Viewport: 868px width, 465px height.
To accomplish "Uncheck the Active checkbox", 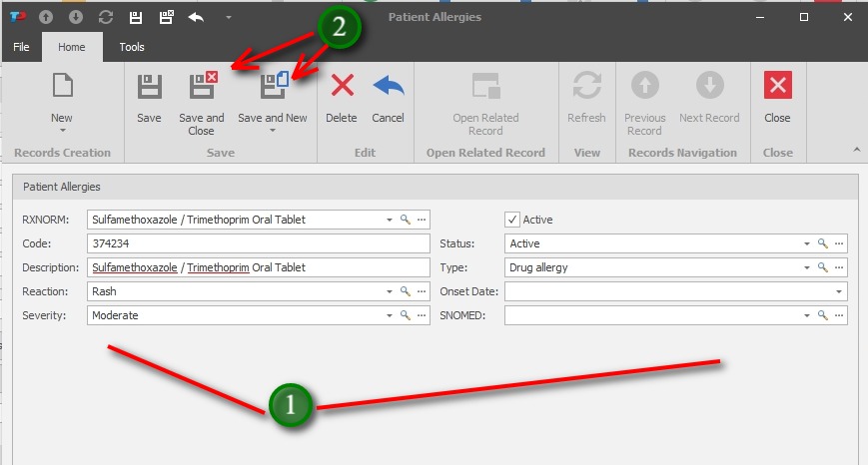I will pyautogui.click(x=512, y=220).
